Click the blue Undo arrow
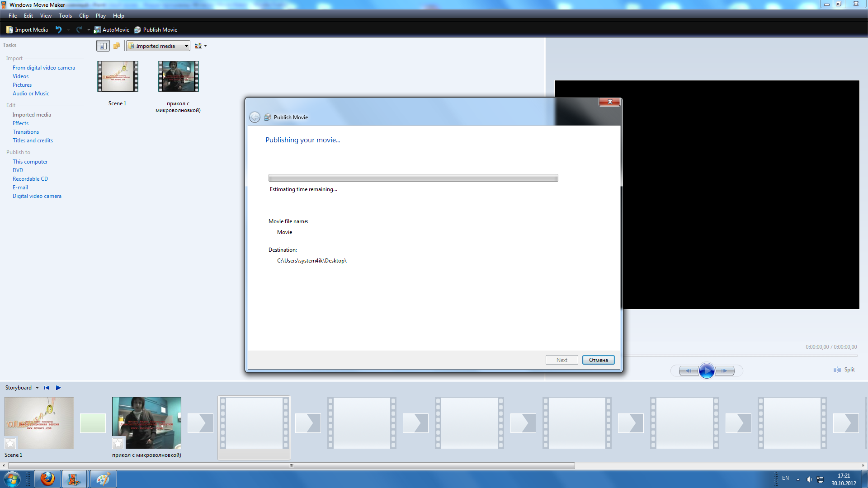868x488 pixels. 58,30
